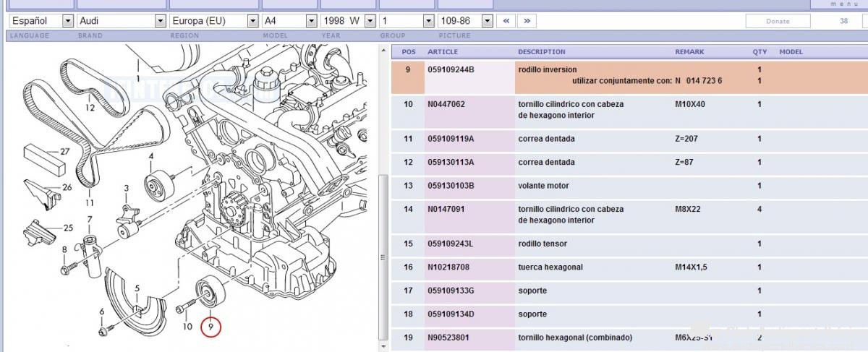Click part label 25 on the diagram

tap(68, 228)
